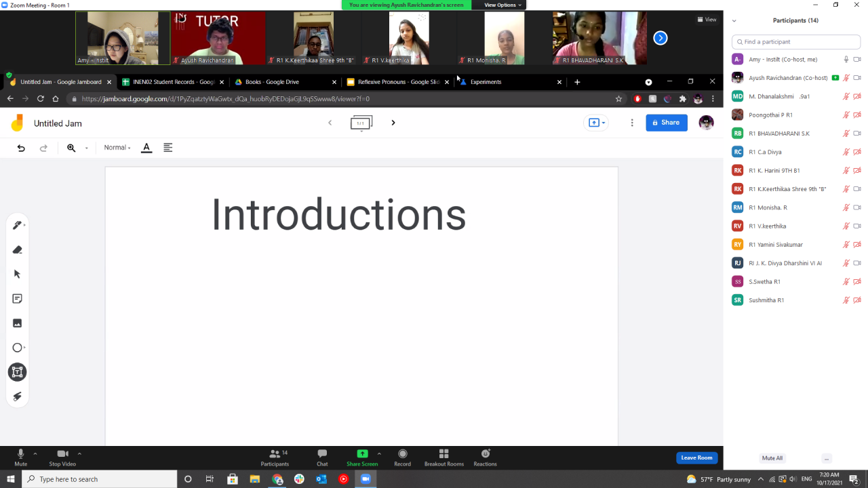Reload the Jamboard page
The image size is (868, 488).
41,99
